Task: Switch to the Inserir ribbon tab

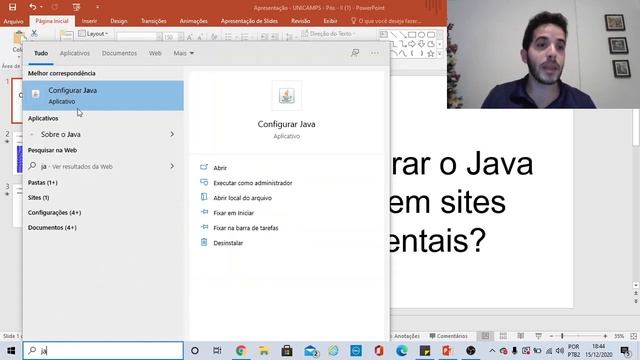Action: [89, 21]
